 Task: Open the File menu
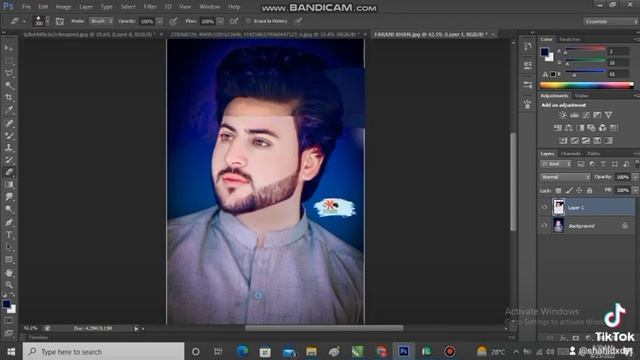[26, 7]
